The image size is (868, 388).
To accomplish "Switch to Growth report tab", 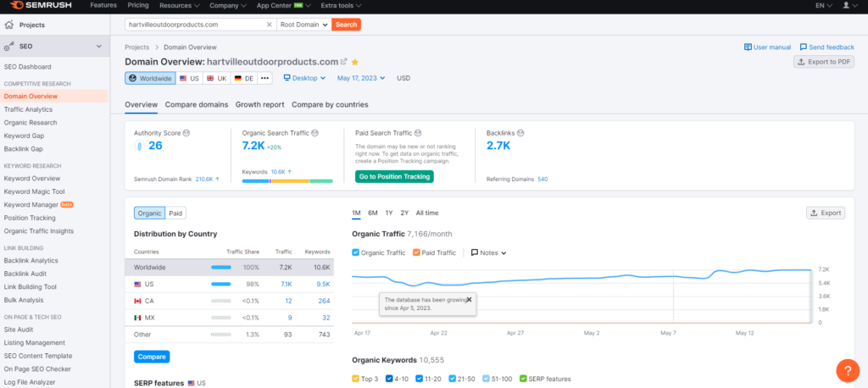I will [259, 104].
